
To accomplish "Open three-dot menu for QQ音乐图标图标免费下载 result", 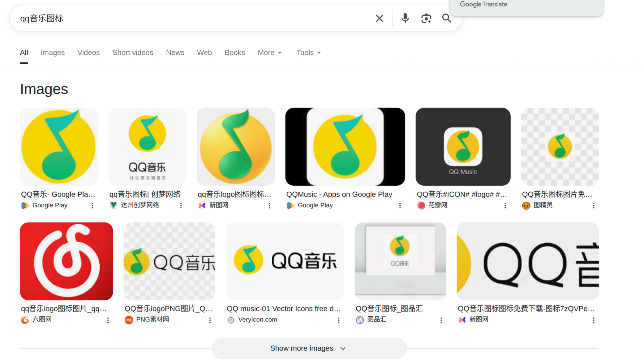I will (594, 320).
